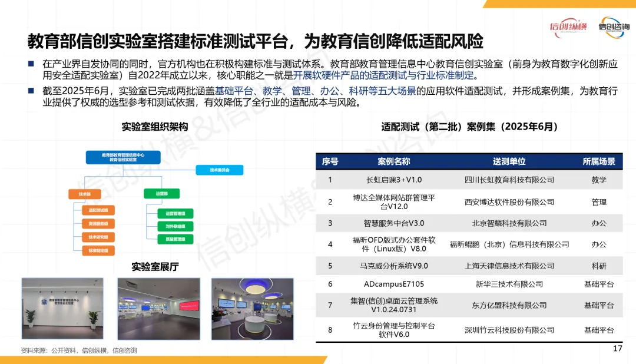Viewport: 636px width, 364px height.
Task: Click the 质量管理组 org chart box
Action: tap(175, 239)
